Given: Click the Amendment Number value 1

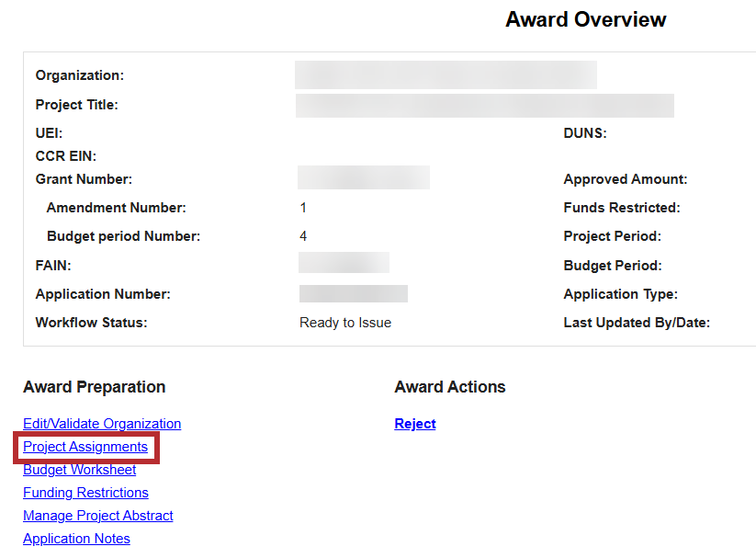Looking at the screenshot, I should [x=303, y=208].
